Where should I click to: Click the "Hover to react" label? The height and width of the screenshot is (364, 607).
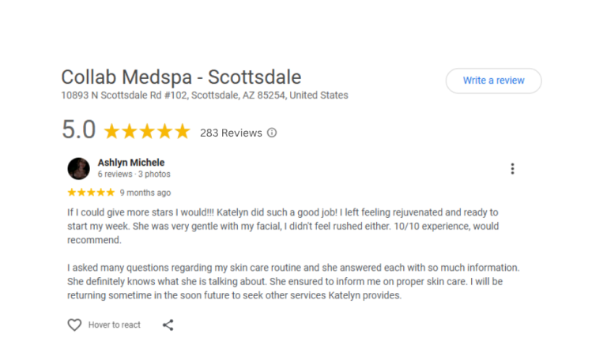[x=115, y=325]
